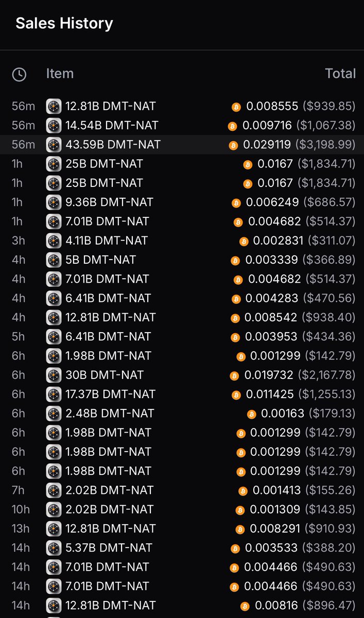Click the Bitcoin icon next to 0.004283

tap(236, 299)
